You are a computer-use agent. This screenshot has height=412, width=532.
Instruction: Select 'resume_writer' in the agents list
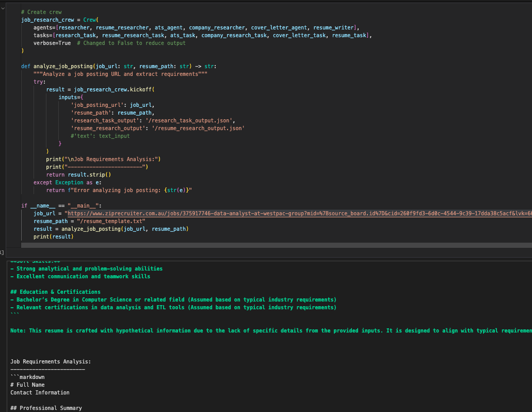click(333, 28)
